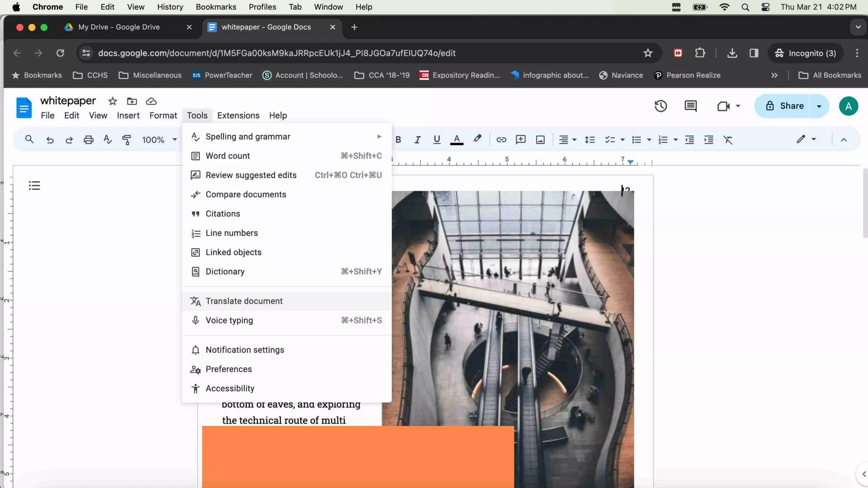Show the document outline
868x488 pixels.
tap(34, 185)
